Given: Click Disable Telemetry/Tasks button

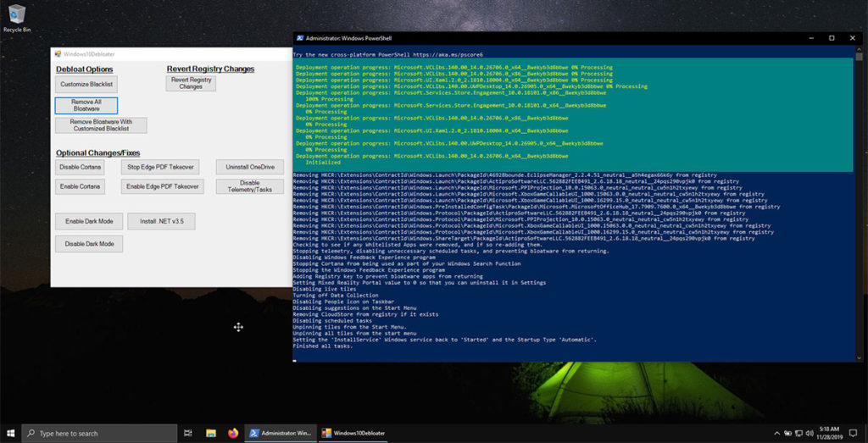Looking at the screenshot, I should coord(250,186).
